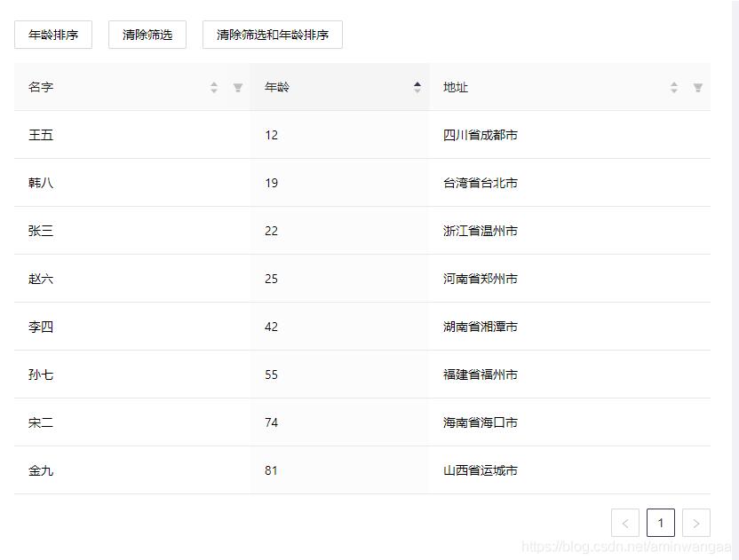
Task: Click the 地址 column header text
Action: [456, 87]
